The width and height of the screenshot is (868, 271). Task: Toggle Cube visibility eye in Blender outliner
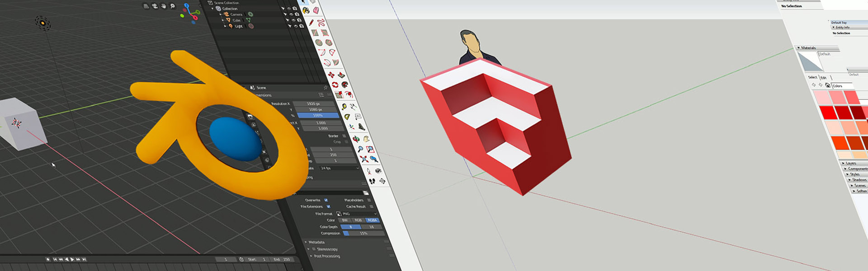(x=293, y=20)
